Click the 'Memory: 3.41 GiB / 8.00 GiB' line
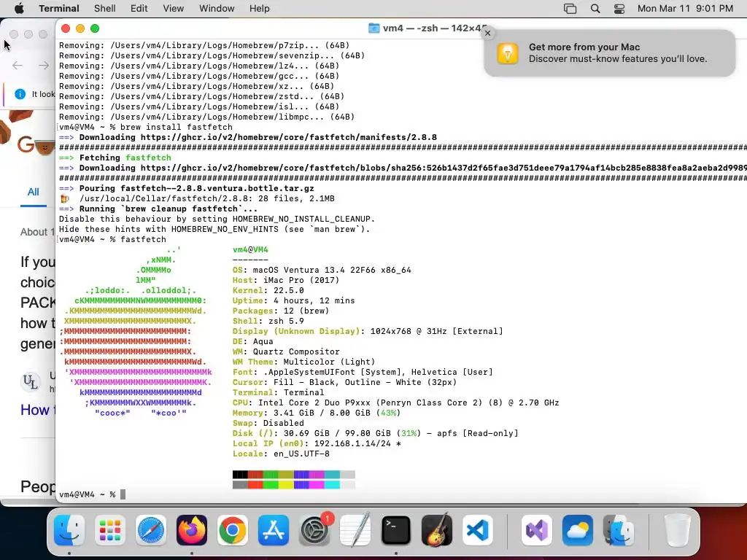 tap(317, 413)
